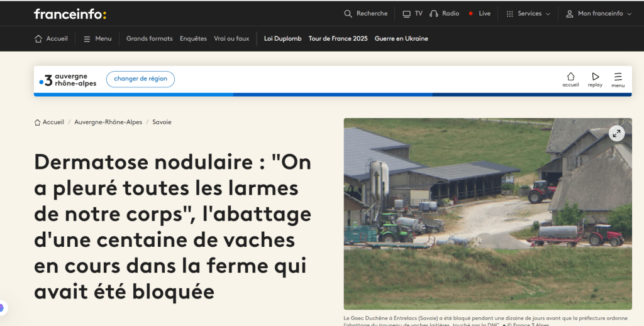Open the Vrai ou faux section
The width and height of the screenshot is (644, 326).
click(231, 39)
